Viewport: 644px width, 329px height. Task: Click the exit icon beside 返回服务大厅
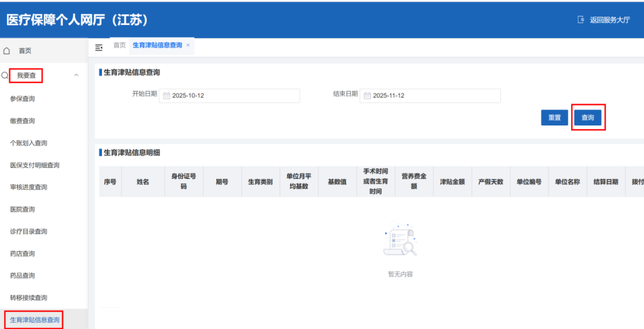pos(581,20)
